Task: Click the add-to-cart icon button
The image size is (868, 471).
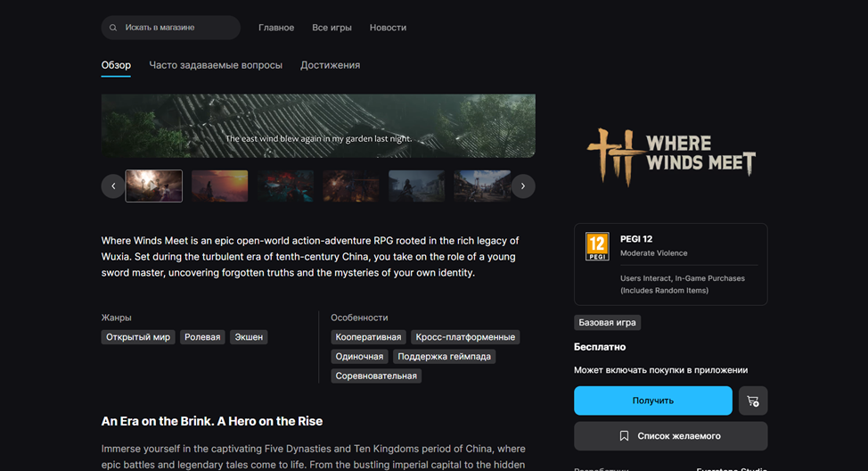Action: coord(753,401)
